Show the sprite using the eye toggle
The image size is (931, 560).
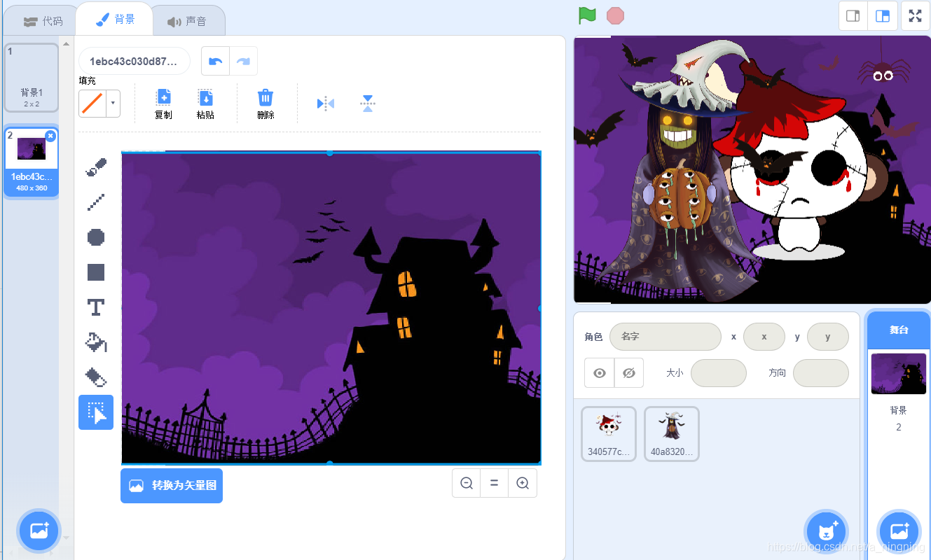600,373
